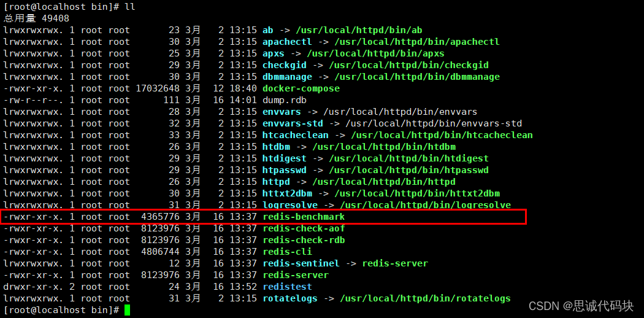This screenshot has height=318, width=644.
Task: Click the htpasswd filename
Action: [284, 170]
